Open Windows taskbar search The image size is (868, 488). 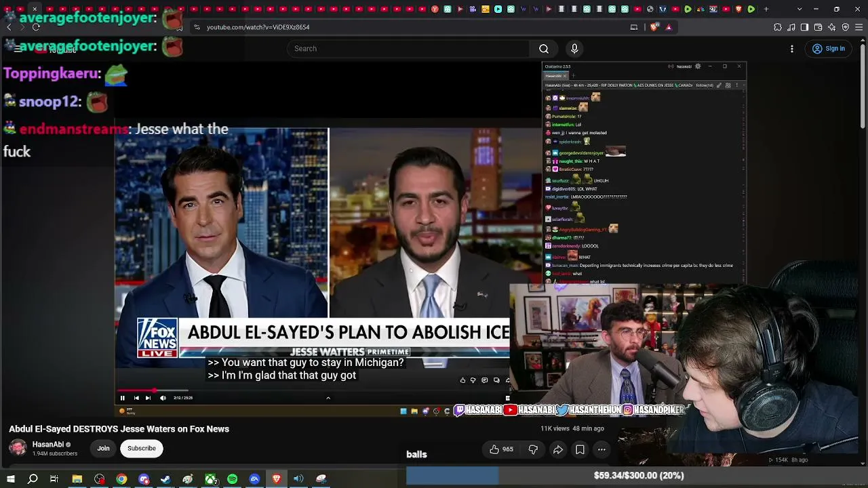click(33, 479)
